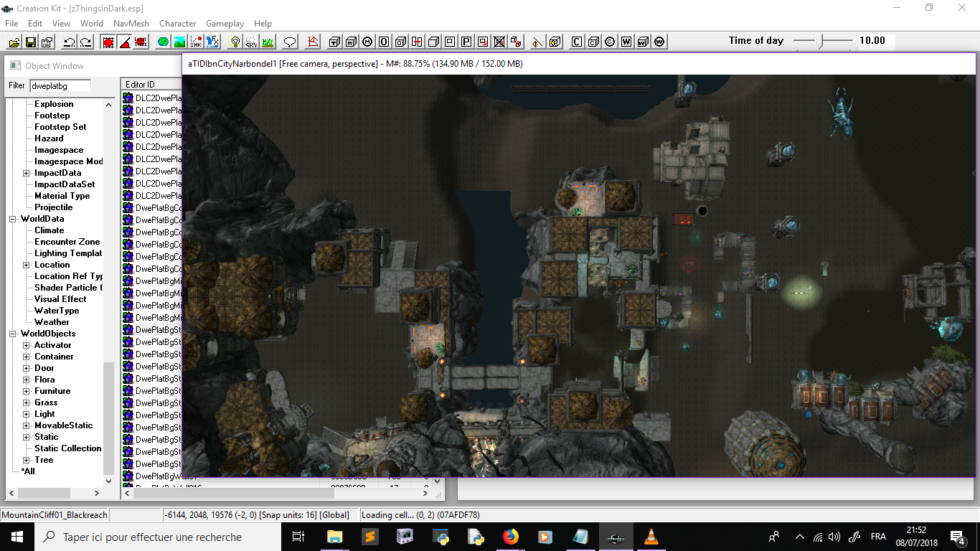The height and width of the screenshot is (551, 980).
Task: Click the circled M toolbar icon
Action: pyautogui.click(x=367, y=42)
